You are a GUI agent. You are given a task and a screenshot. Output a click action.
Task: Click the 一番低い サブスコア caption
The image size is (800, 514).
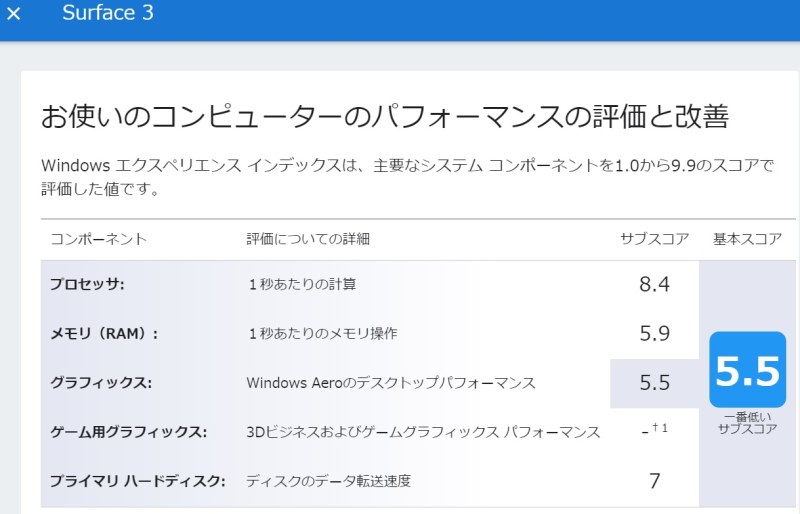click(x=747, y=423)
